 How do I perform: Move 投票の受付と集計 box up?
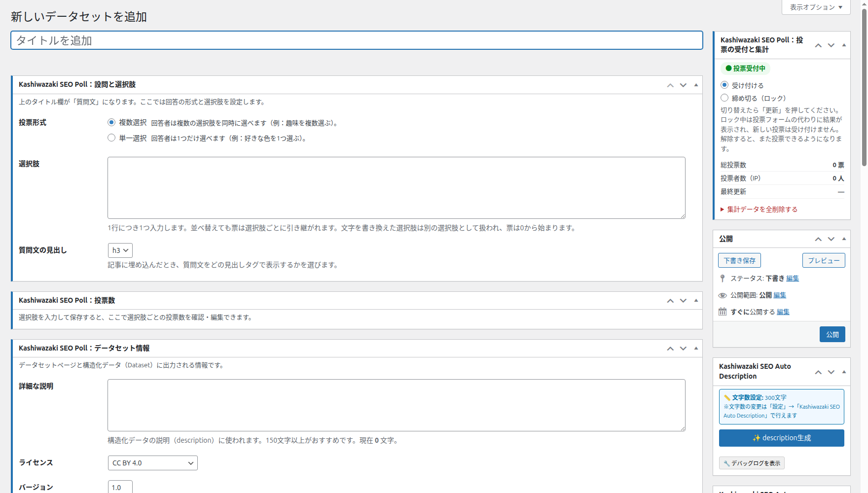(x=818, y=45)
